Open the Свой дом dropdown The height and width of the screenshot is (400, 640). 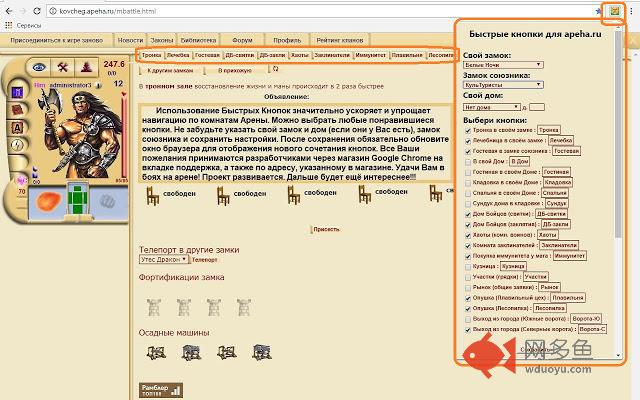click(492, 107)
